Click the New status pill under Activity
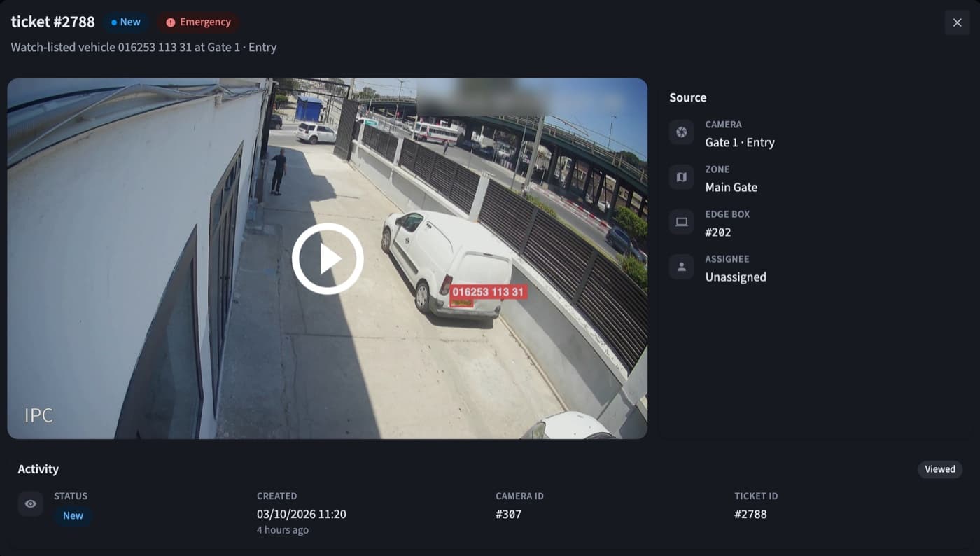The height and width of the screenshot is (556, 980). [x=73, y=515]
